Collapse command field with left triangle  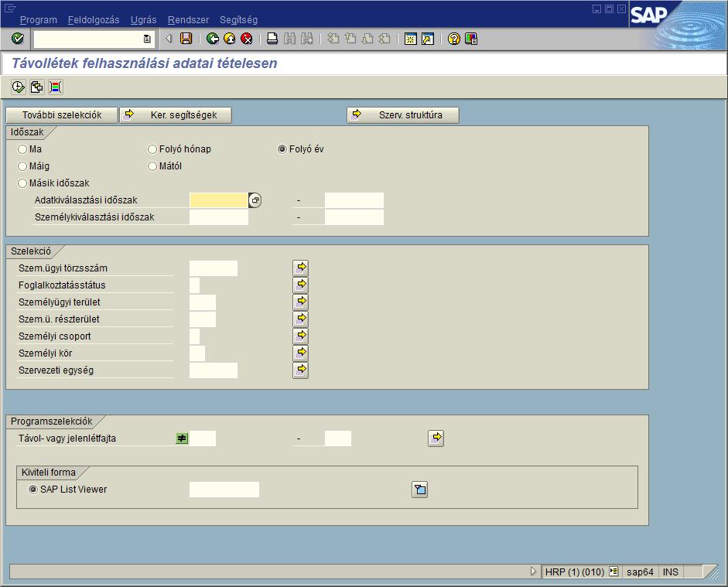click(169, 39)
